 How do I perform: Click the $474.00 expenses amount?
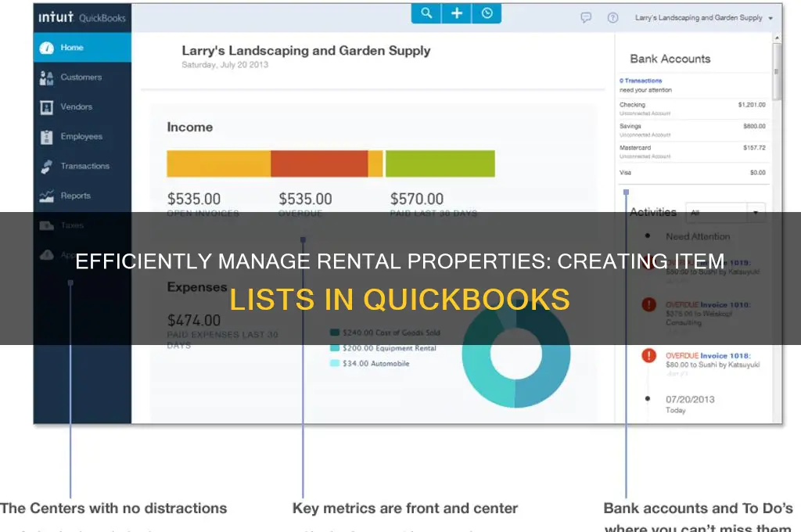[x=194, y=321]
